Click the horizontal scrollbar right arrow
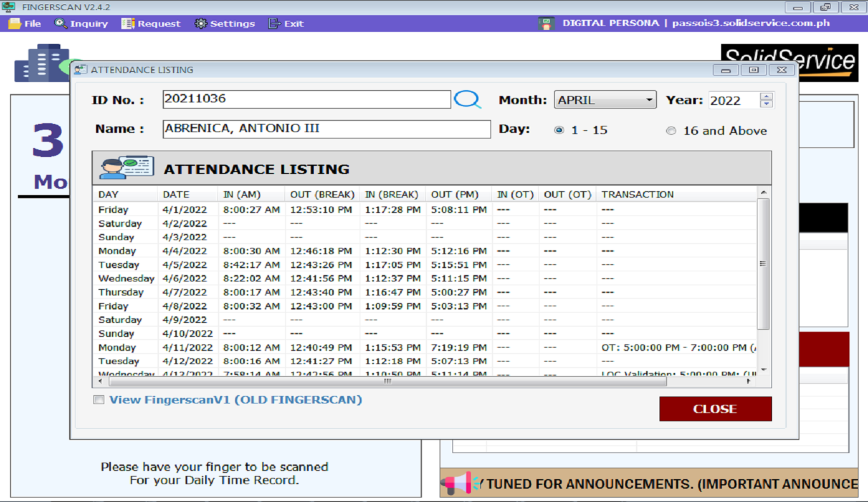 (x=749, y=381)
